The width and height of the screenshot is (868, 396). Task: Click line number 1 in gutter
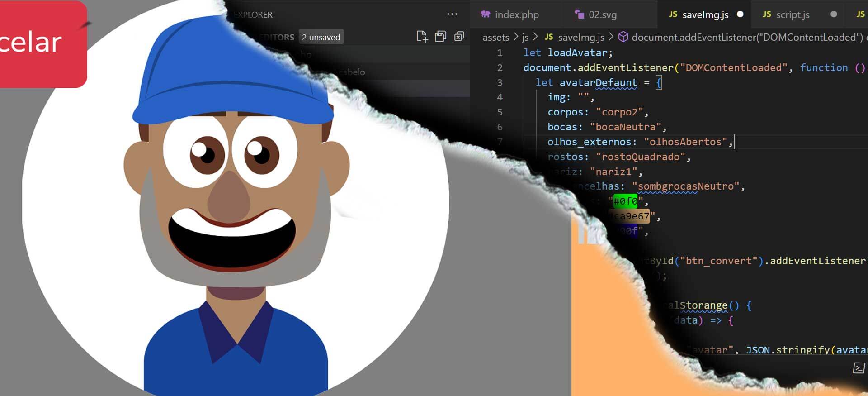pos(500,53)
